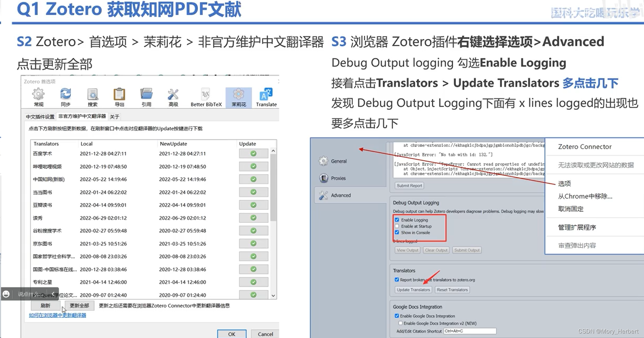Click local date 2022-06-29 02:01:12
Viewport: 644px width, 338px height.
[x=103, y=218]
